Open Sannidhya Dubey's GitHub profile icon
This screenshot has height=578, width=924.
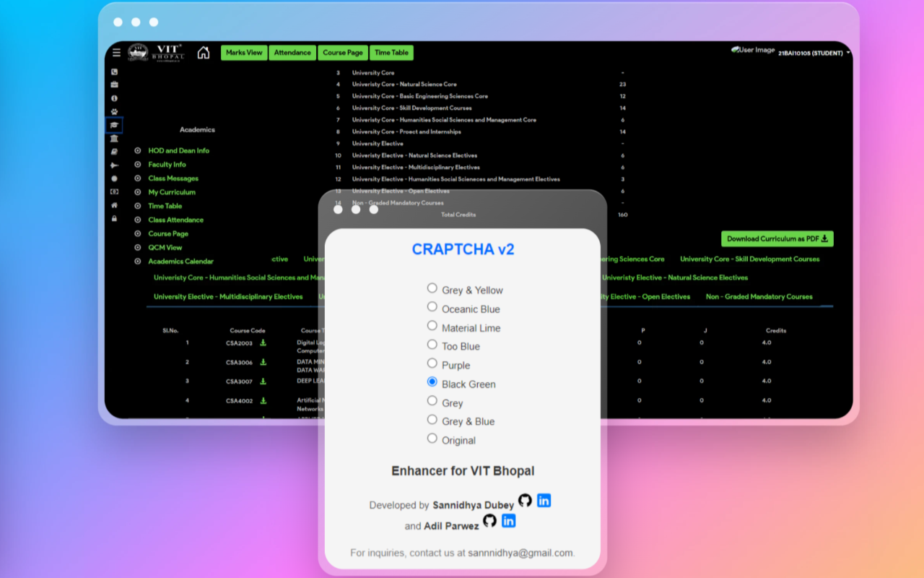pyautogui.click(x=525, y=500)
